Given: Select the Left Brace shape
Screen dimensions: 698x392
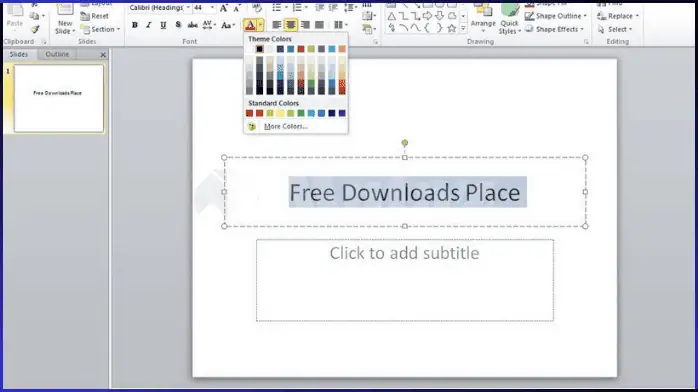Looking at the screenshot, I should click(x=427, y=28).
